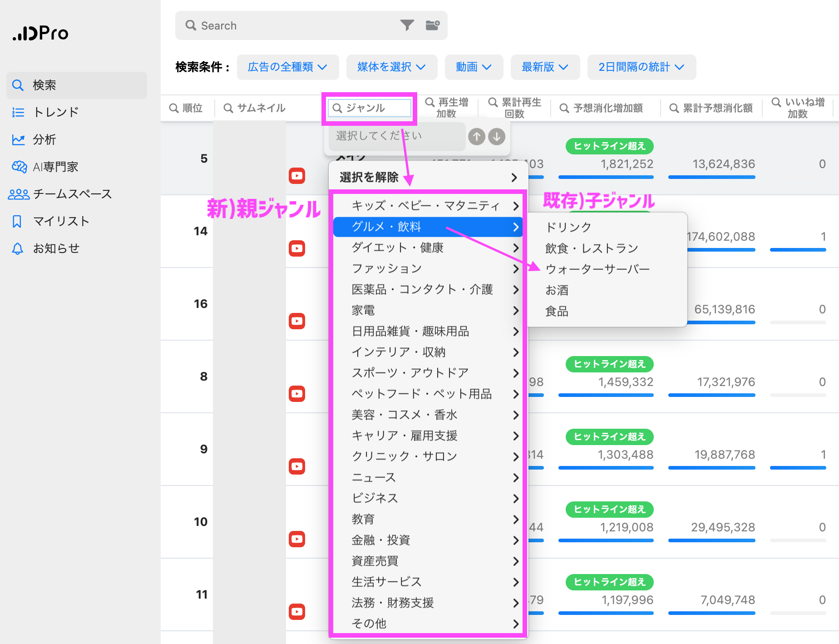Select ウォーターサーバー from the sub-genre menu
The image size is (839, 644).
click(597, 269)
